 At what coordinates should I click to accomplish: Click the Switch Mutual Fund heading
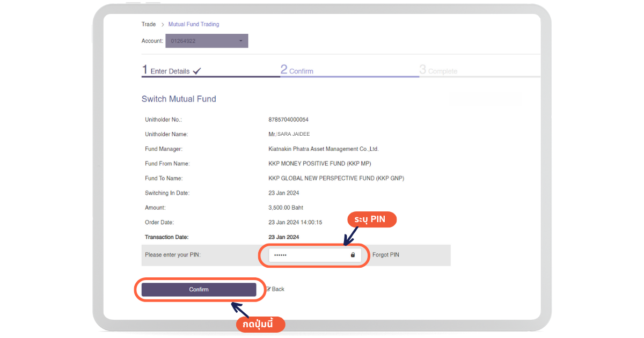click(x=179, y=99)
